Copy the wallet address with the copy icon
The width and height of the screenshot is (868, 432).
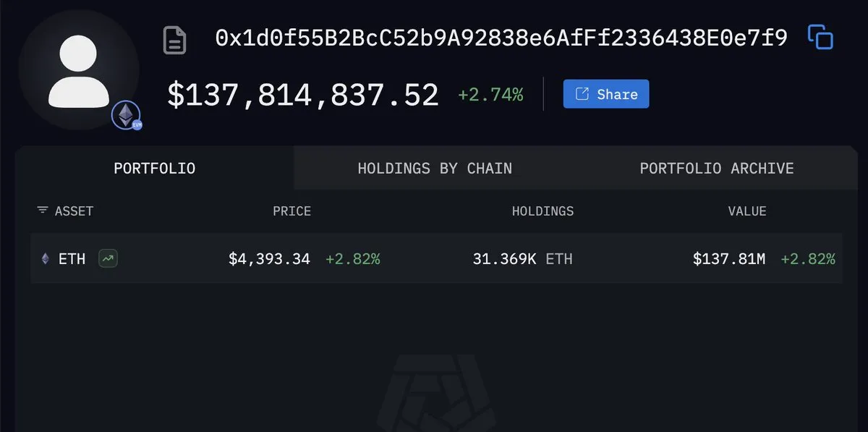[x=820, y=37]
